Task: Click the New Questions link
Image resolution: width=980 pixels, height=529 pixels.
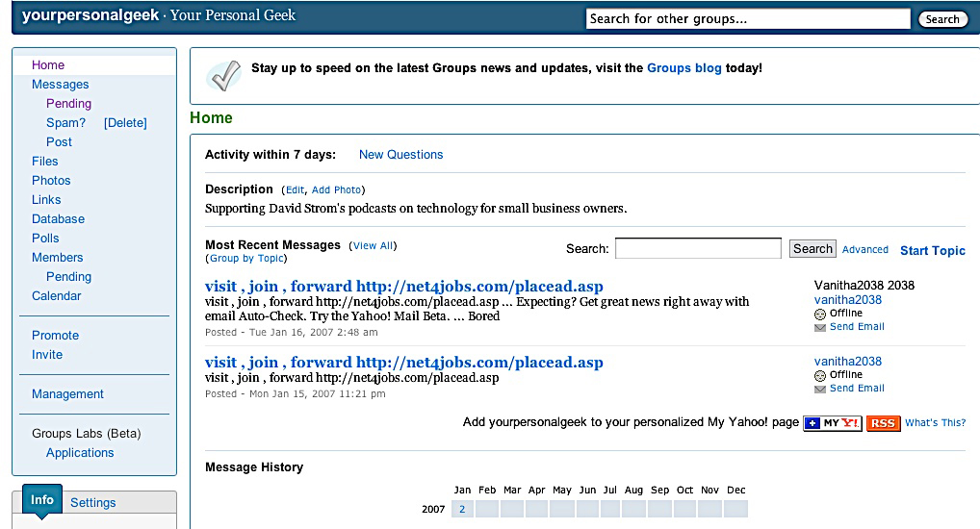Action: coord(400,155)
